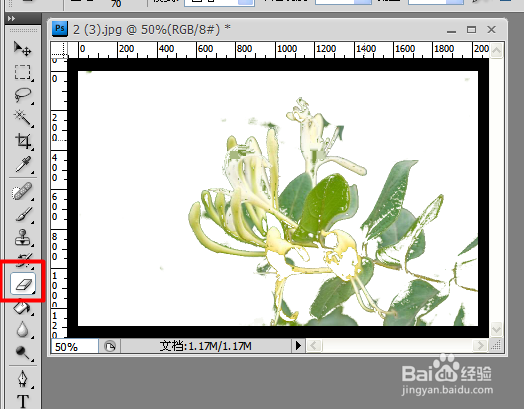
Task: Click the flower image on the canvas
Action: pyautogui.click(x=278, y=198)
